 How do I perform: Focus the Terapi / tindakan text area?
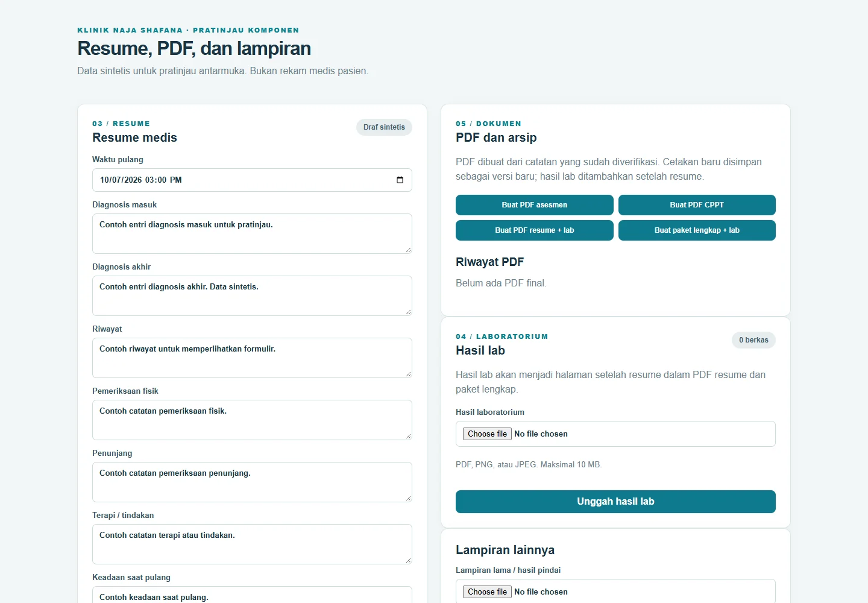(x=252, y=544)
